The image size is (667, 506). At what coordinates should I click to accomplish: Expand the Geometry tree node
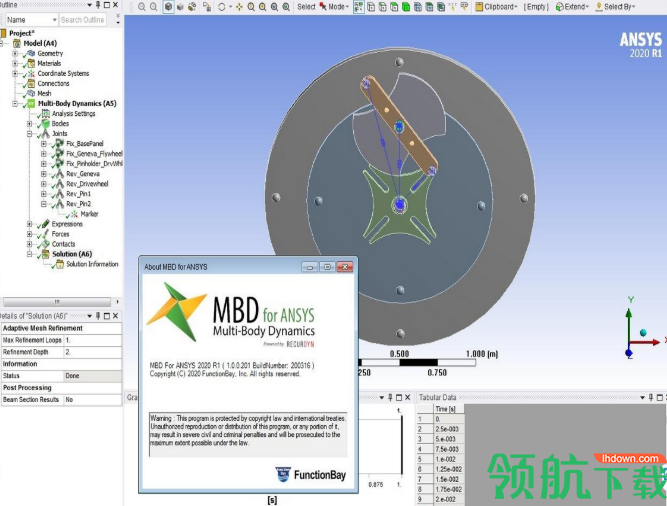15,53
